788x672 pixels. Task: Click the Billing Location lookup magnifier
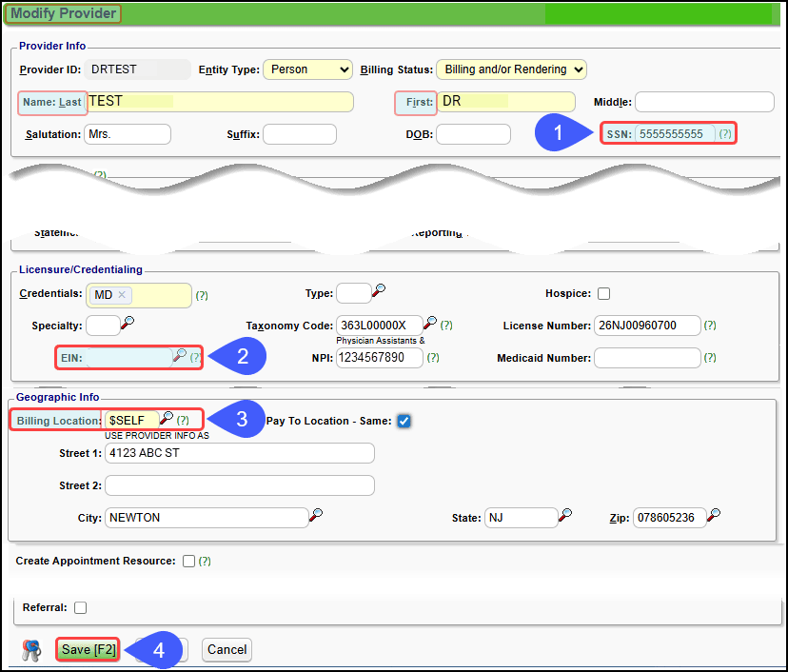pyautogui.click(x=167, y=418)
